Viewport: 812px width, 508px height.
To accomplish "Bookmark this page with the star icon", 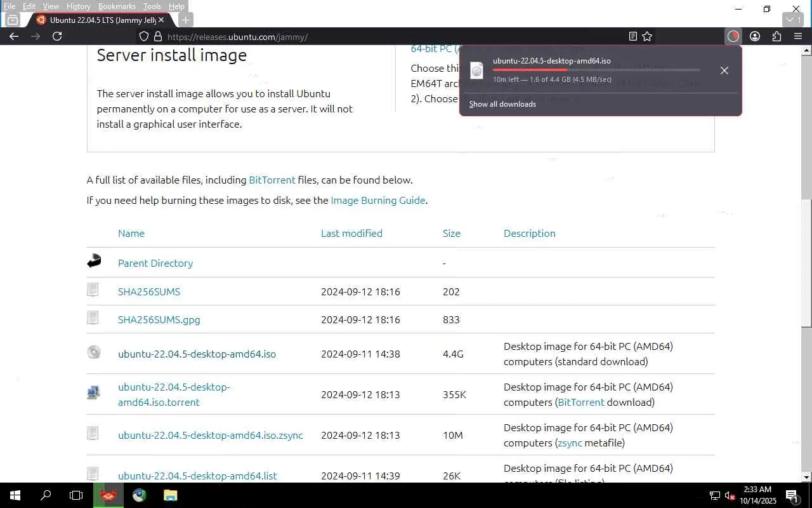I will coord(647,36).
